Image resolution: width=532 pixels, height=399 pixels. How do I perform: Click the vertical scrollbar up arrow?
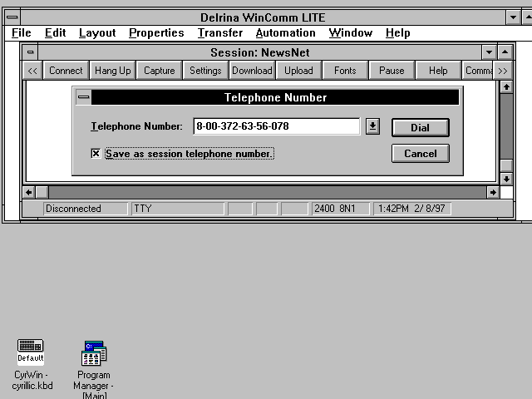pos(506,87)
